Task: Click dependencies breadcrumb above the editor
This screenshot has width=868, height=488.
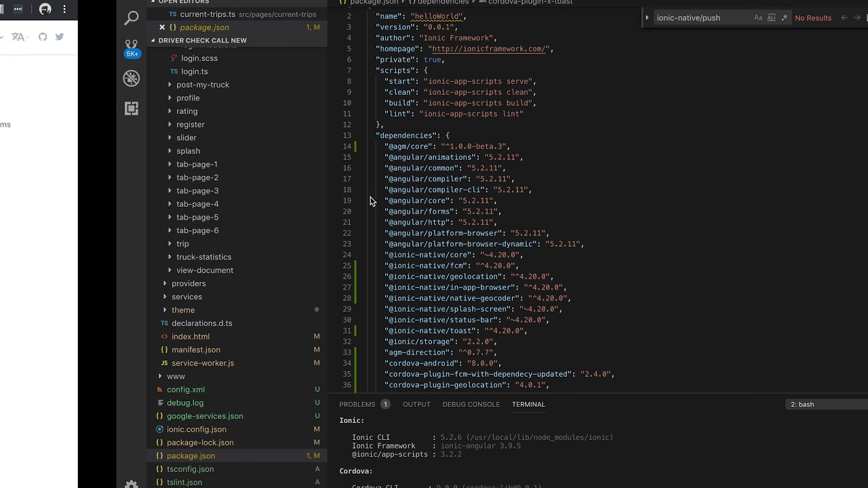Action: tap(443, 2)
